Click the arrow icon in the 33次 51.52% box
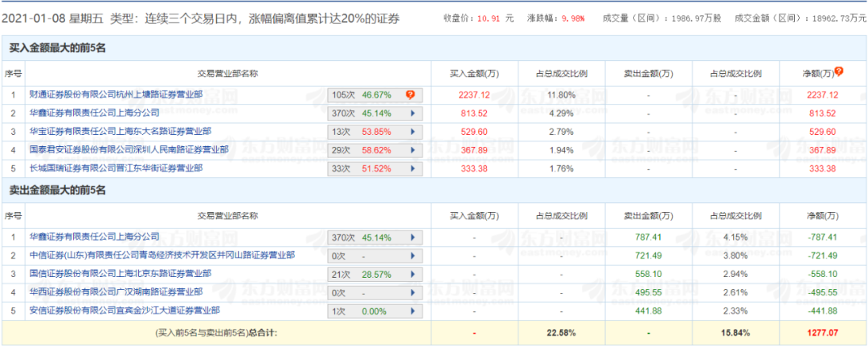 point(413,169)
